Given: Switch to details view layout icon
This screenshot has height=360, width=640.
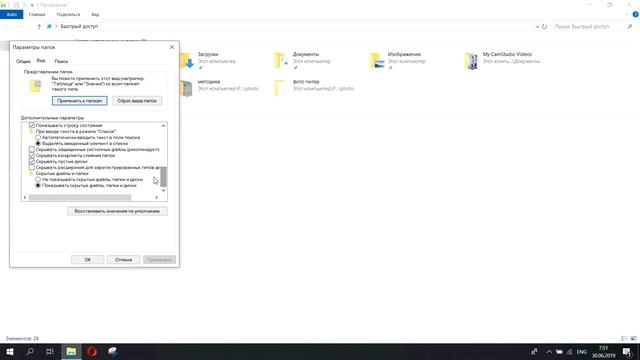Looking at the screenshot, I should point(624,338).
